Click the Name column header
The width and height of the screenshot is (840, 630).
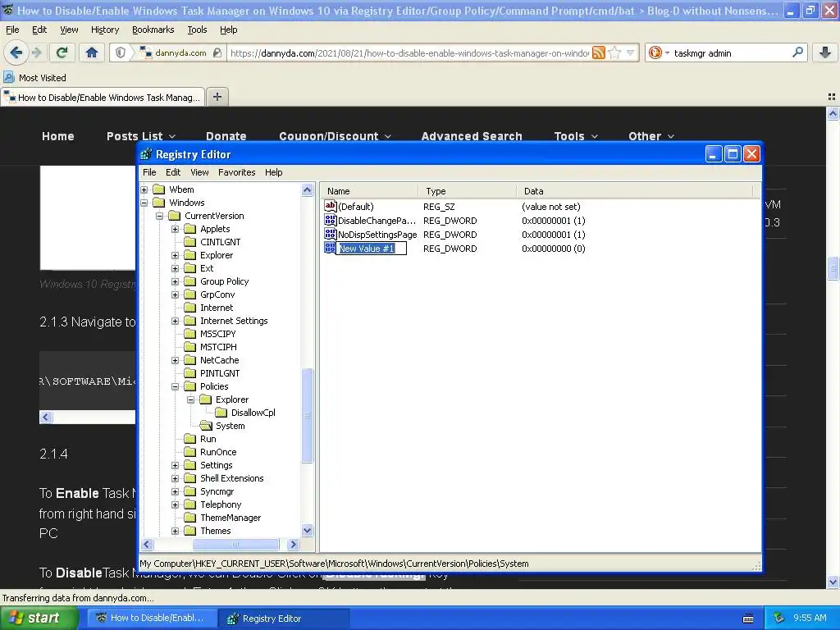369,190
